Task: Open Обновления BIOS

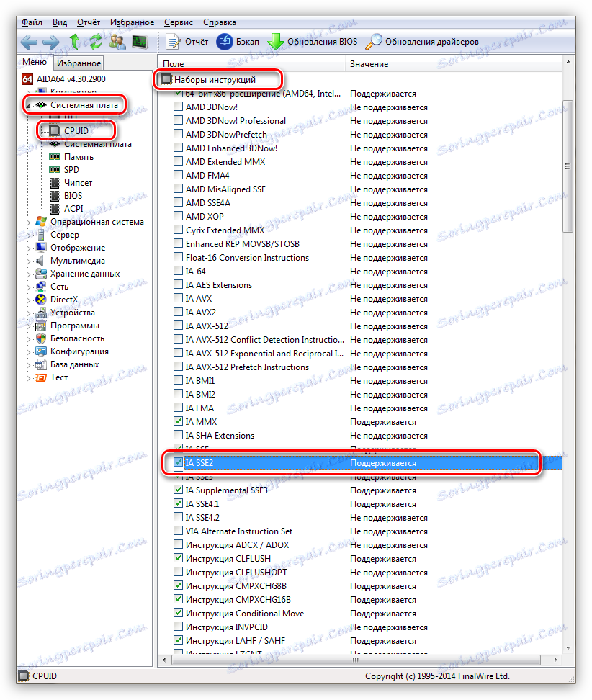Action: (313, 42)
